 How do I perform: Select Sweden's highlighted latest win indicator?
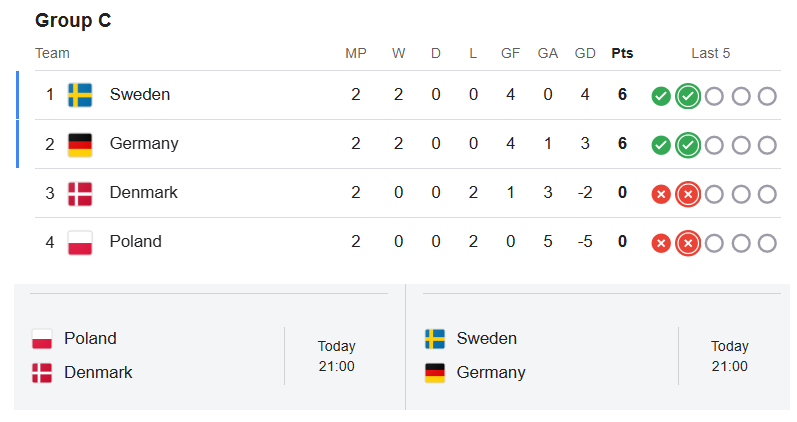click(688, 96)
